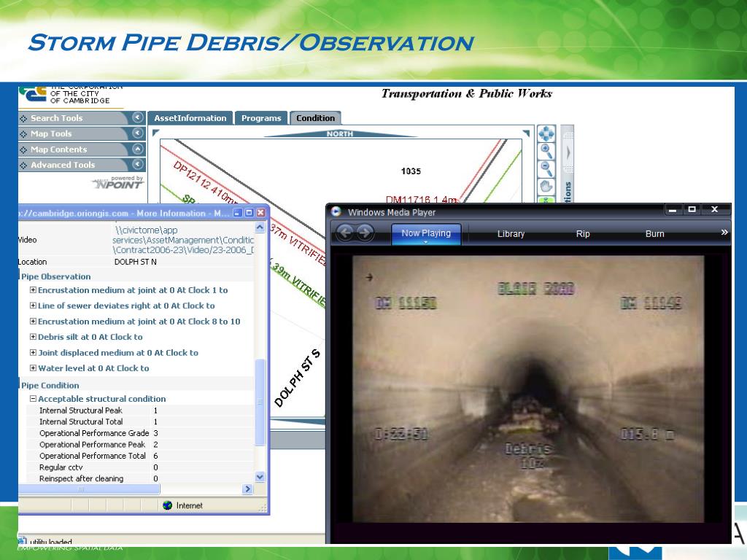Click the video file path link
This screenshot has height=560, width=747.
tap(183, 240)
